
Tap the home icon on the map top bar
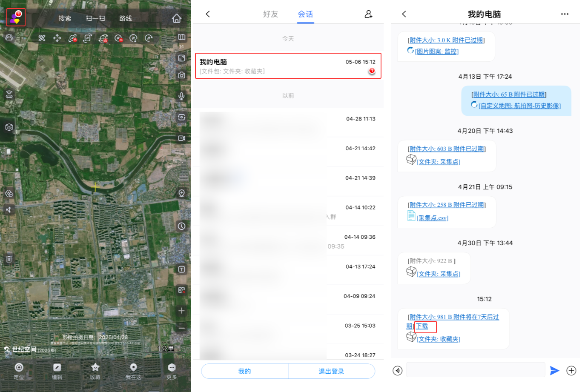coord(177,18)
